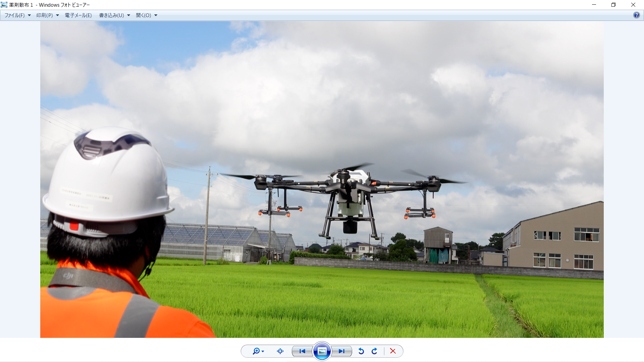Expand the dropdown arrow beside 印刷(P)
The height and width of the screenshot is (362, 644).
57,15
